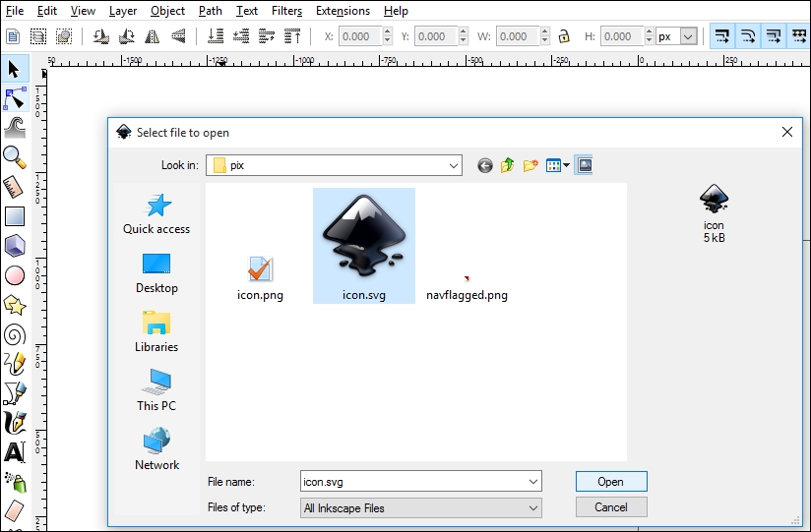Screen dimensions: 811x532
Task: Select the Node edit tool
Action: tap(15, 98)
